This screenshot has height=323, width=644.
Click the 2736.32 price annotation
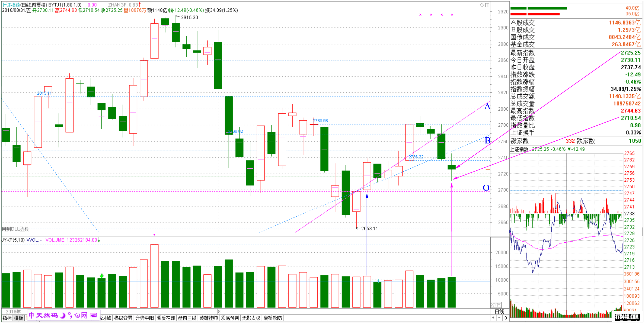pos(416,157)
